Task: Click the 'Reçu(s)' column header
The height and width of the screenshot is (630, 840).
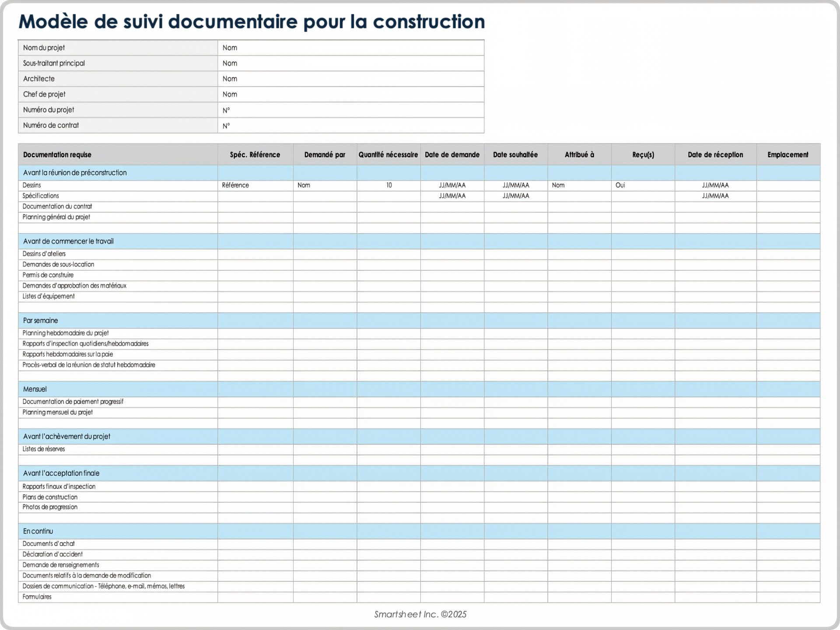Action: (643, 154)
